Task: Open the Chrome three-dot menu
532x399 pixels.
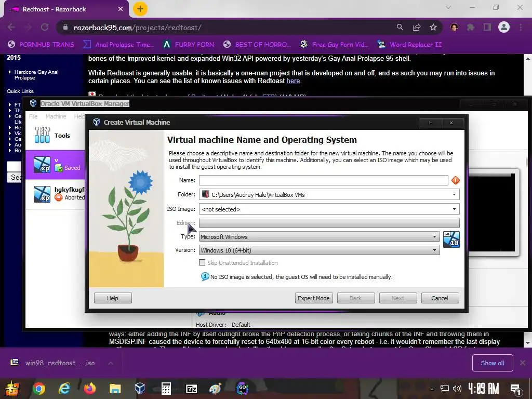Action: [521, 27]
